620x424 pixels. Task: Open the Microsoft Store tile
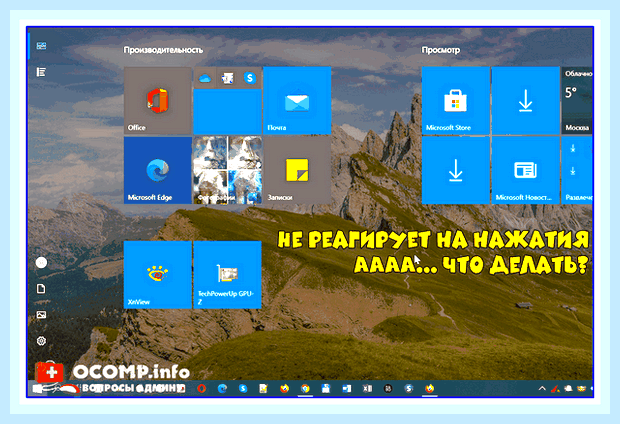[456, 101]
